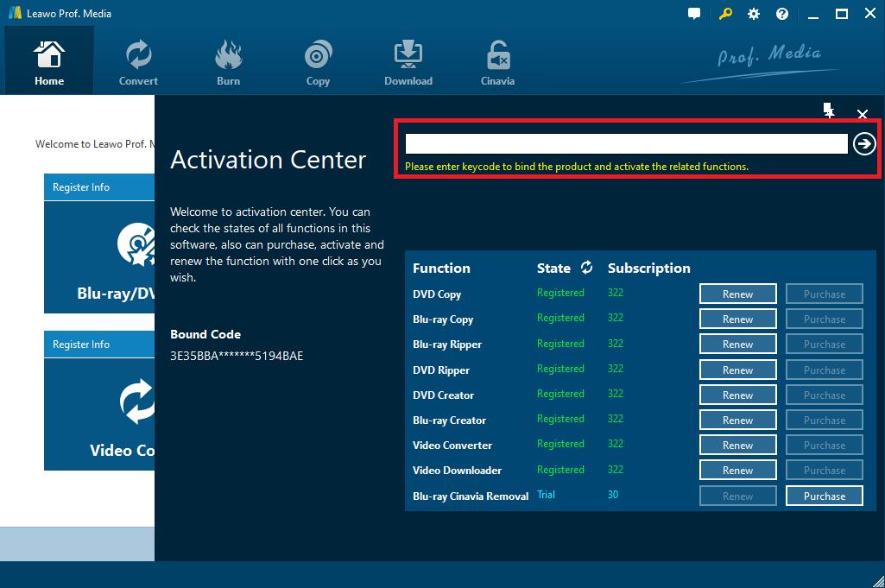
Task: Click inside the keycode input field
Action: pyautogui.click(x=626, y=144)
